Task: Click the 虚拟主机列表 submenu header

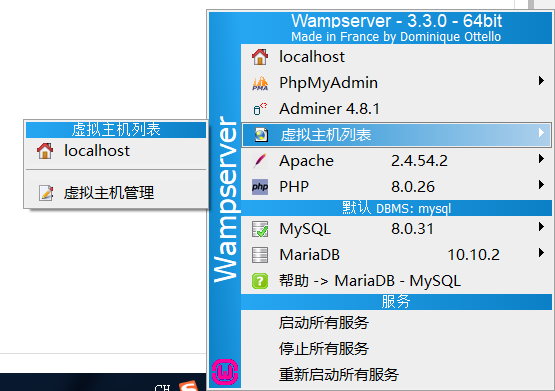Action: [116, 130]
